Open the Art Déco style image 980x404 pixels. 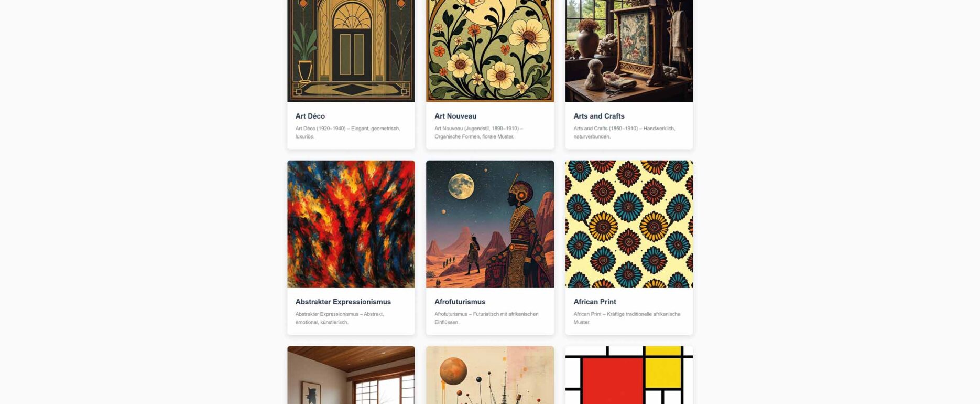coord(351,51)
